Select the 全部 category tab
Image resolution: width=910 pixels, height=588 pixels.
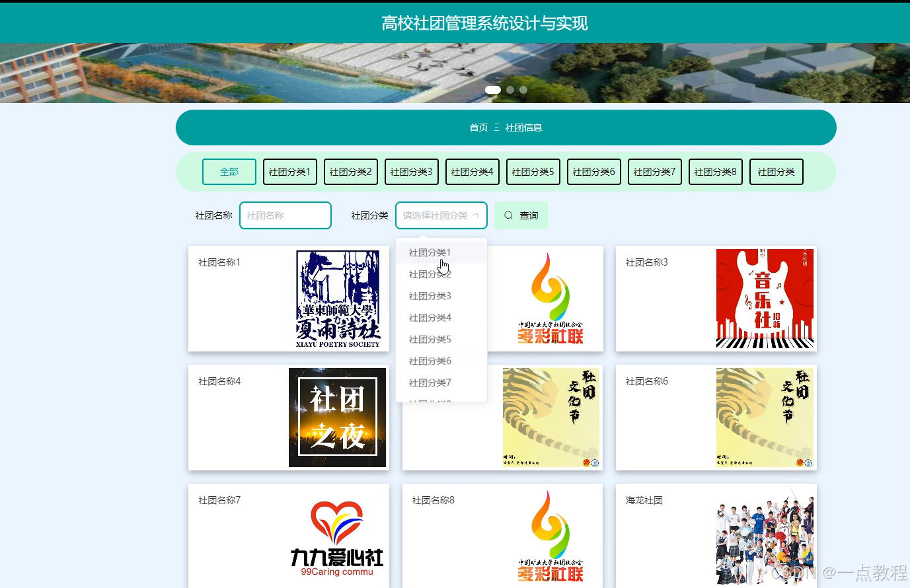[229, 172]
